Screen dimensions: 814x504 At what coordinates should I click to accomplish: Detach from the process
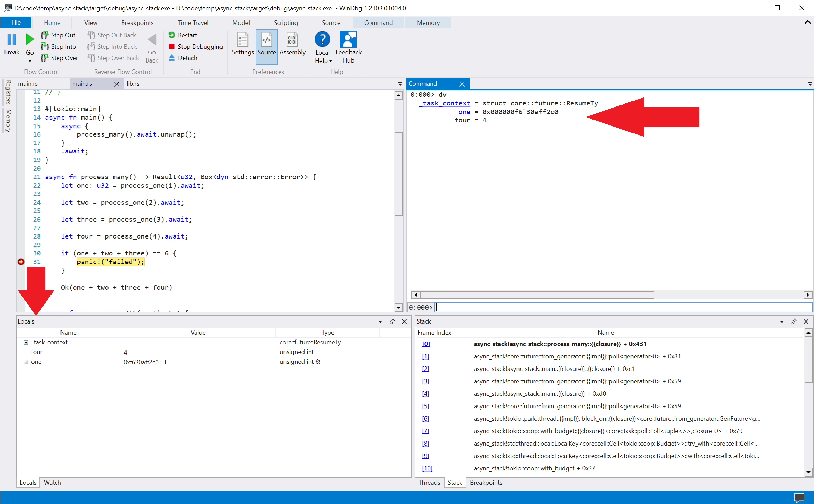point(183,58)
